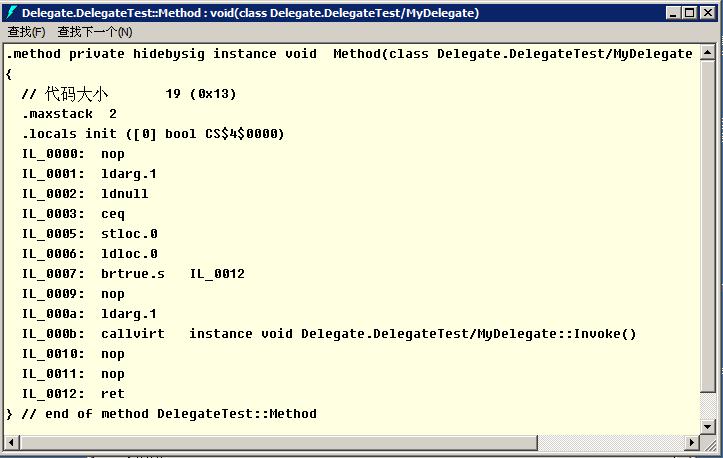Click the ILDASM lightning icon in title bar
Screen dimensions: 723x458
point(12,12)
